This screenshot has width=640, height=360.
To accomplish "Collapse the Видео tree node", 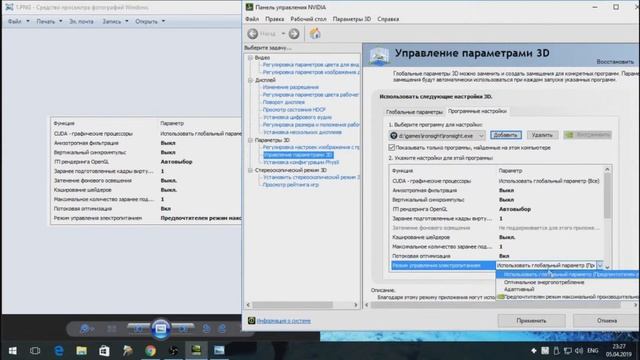I will [x=250, y=58].
